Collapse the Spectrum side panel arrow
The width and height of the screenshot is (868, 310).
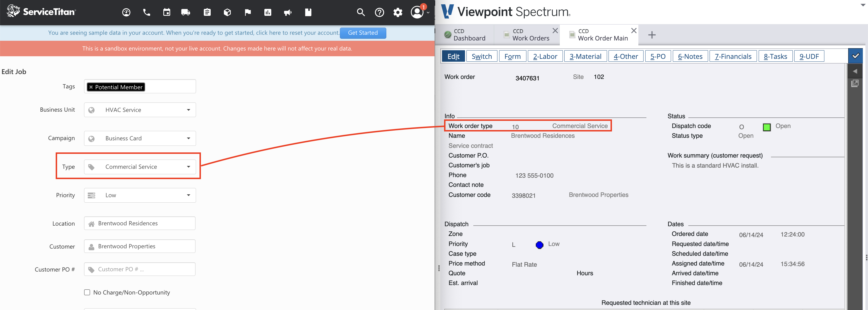coord(855,71)
